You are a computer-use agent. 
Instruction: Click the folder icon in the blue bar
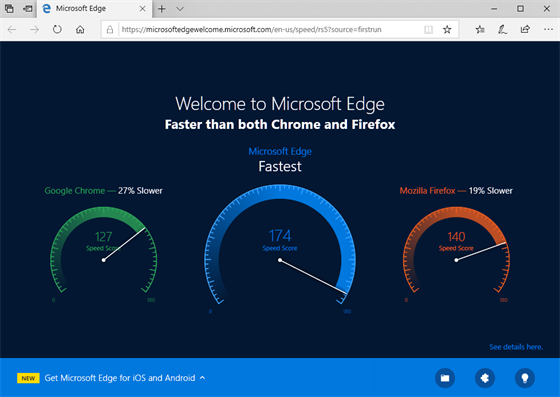[445, 378]
